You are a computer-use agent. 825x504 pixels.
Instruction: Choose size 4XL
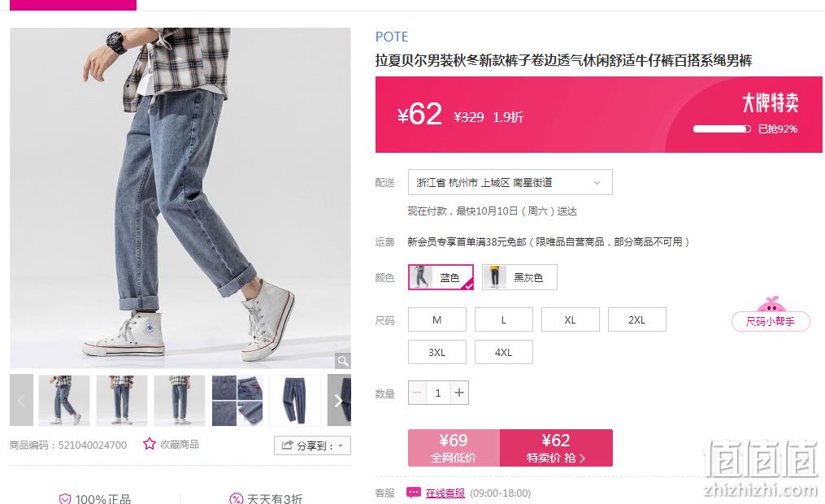pos(503,353)
